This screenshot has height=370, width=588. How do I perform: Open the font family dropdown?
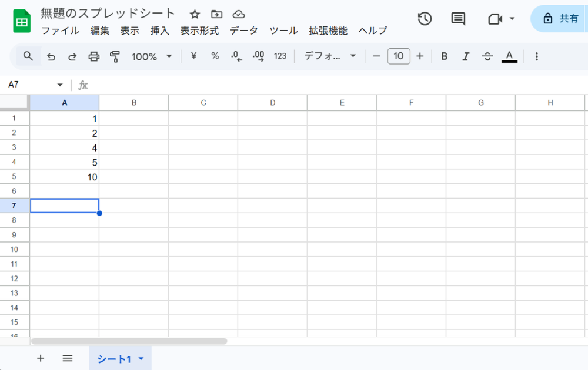click(330, 56)
